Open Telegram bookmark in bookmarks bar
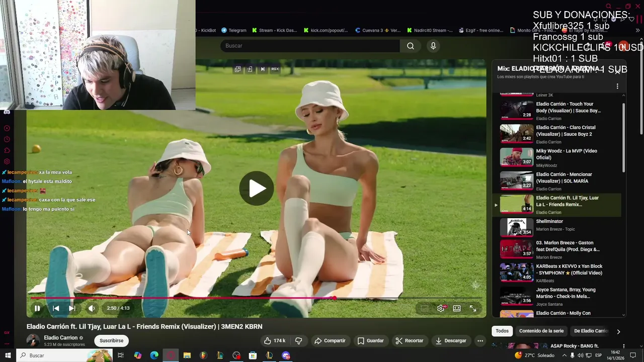 pos(234,30)
